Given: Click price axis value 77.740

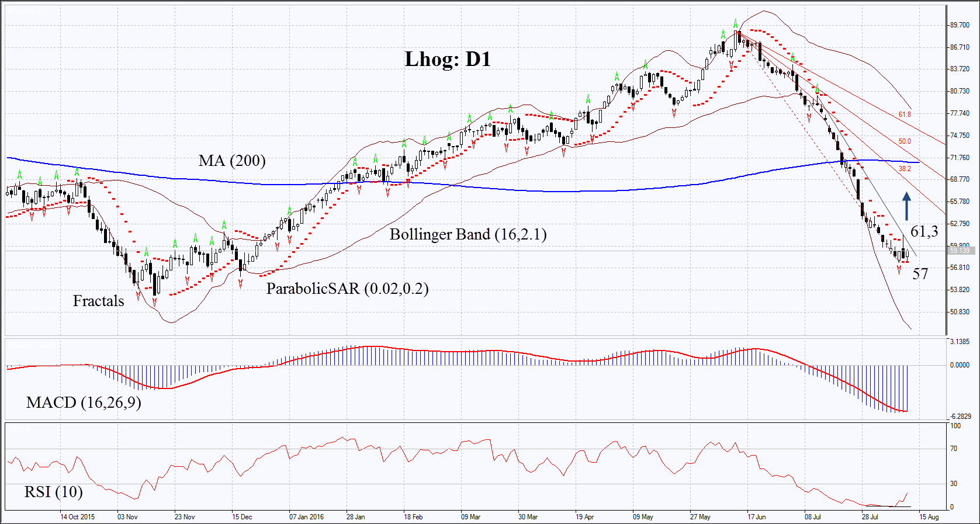Looking at the screenshot, I should click(960, 113).
